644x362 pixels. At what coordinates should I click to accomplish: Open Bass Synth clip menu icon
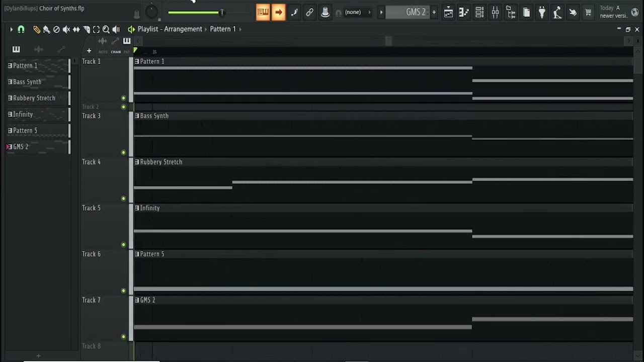(x=137, y=116)
